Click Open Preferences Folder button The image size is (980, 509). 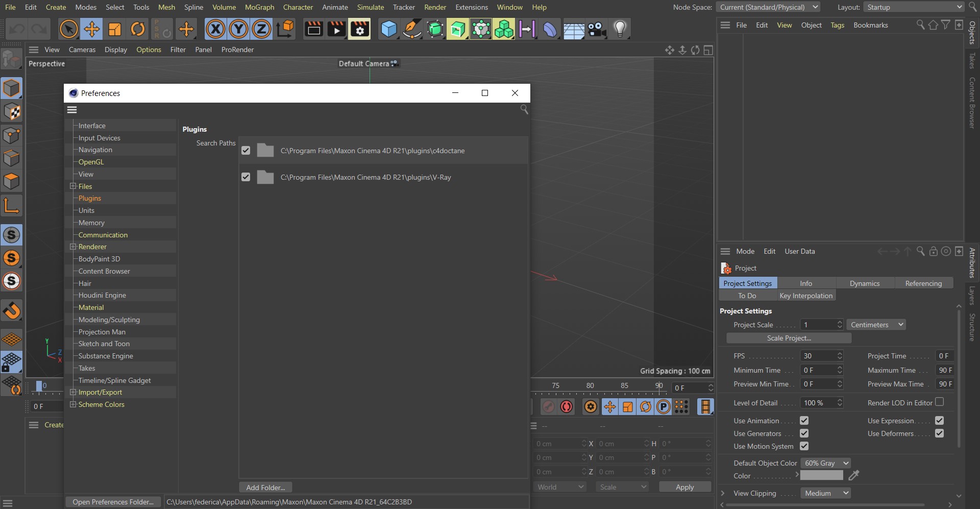[113, 502]
